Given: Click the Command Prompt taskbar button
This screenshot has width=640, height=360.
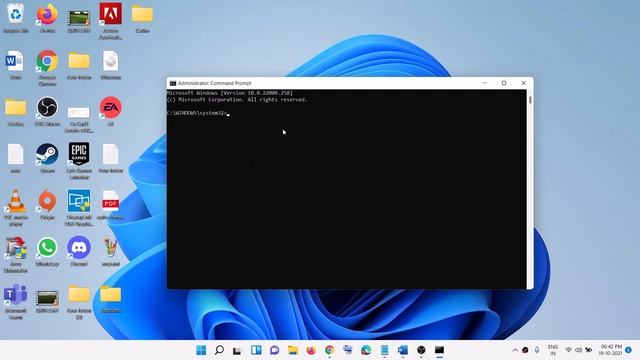Looking at the screenshot, I should pos(440,350).
